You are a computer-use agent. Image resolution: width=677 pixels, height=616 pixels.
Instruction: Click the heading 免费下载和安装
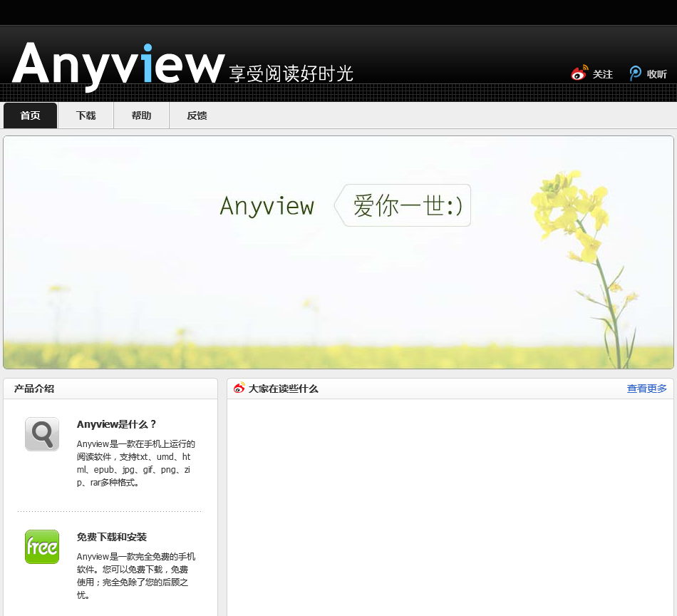tap(112, 537)
